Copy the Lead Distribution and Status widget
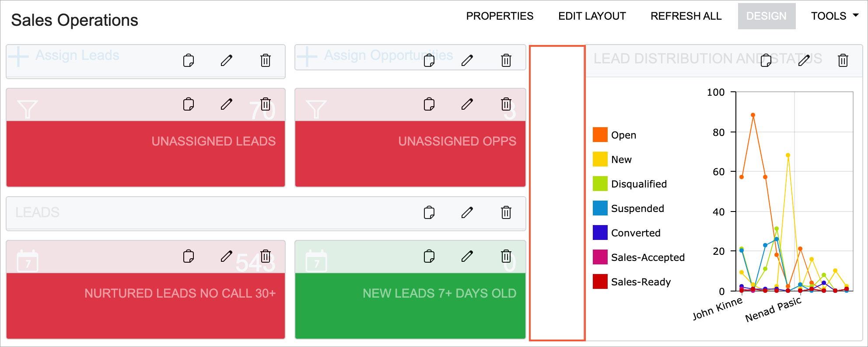This screenshot has height=347, width=868. [x=766, y=60]
